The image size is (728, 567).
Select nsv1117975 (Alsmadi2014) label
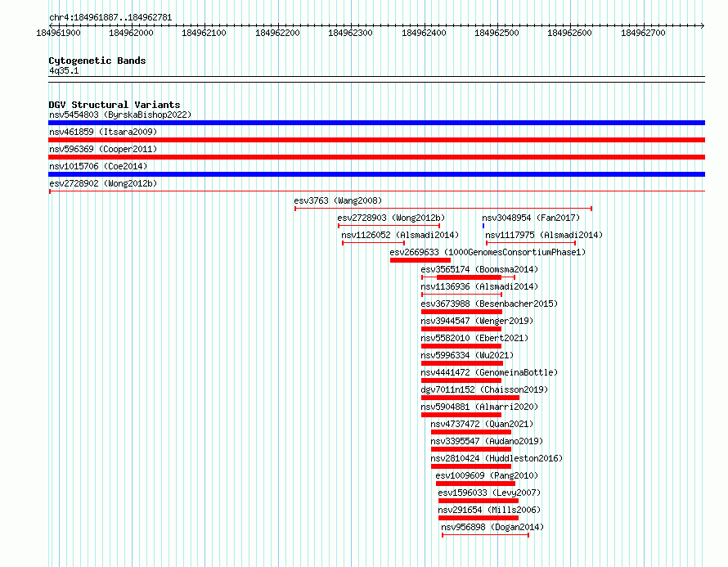(x=544, y=235)
